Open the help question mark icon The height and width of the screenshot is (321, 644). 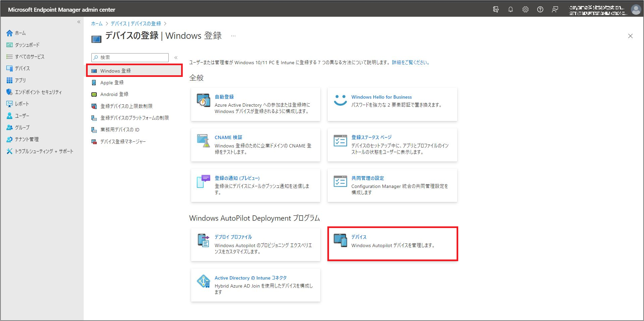pyautogui.click(x=540, y=9)
